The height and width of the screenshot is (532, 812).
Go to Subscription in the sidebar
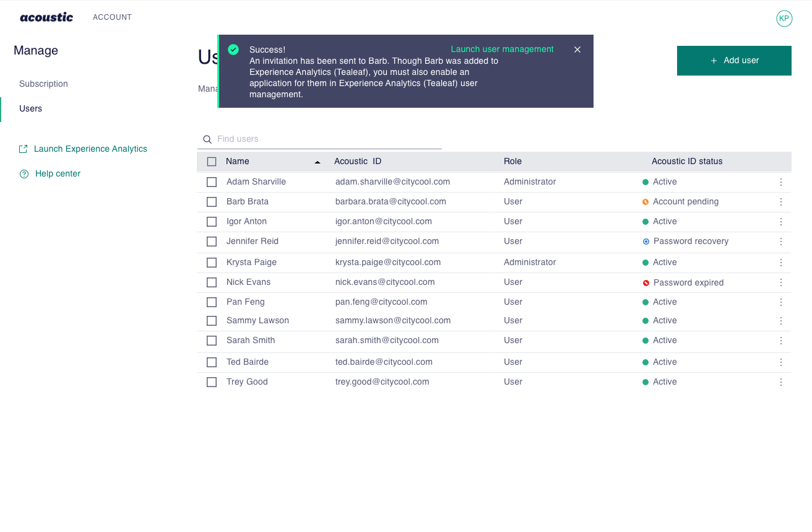(43, 84)
